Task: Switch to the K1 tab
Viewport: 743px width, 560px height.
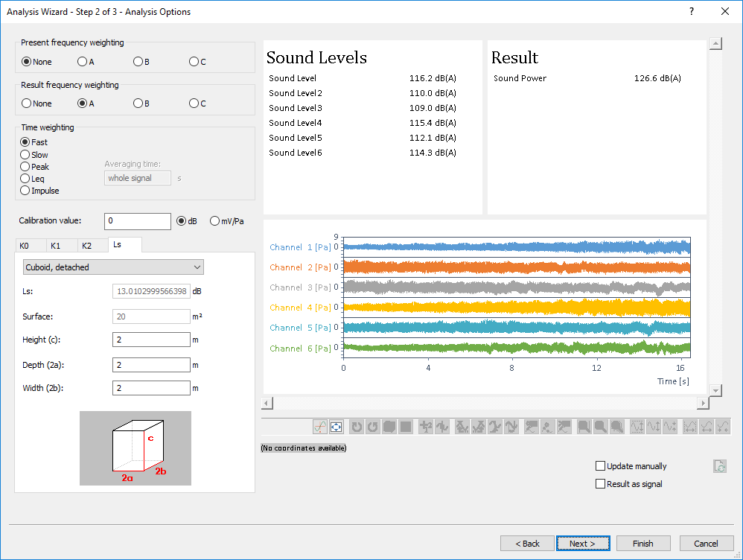Action: click(x=61, y=246)
